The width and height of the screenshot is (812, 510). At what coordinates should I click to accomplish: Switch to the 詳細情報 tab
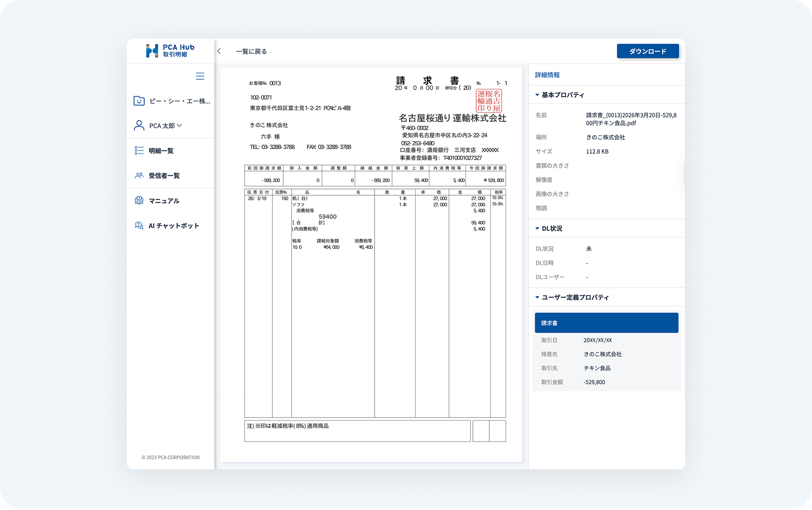pos(548,75)
